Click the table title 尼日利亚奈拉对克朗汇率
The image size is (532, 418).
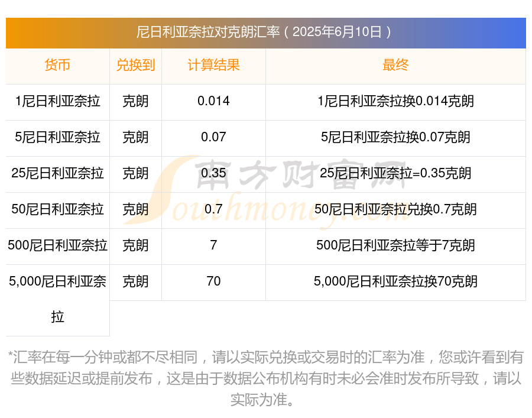point(208,33)
